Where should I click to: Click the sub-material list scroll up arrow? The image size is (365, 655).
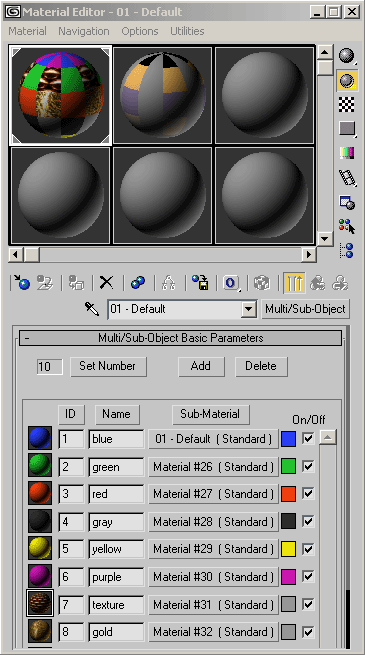[x=328, y=437]
